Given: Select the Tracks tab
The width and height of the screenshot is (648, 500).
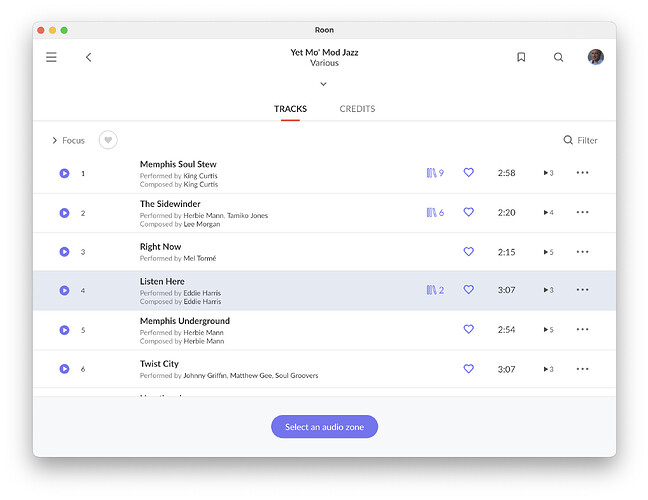Looking at the screenshot, I should [290, 109].
